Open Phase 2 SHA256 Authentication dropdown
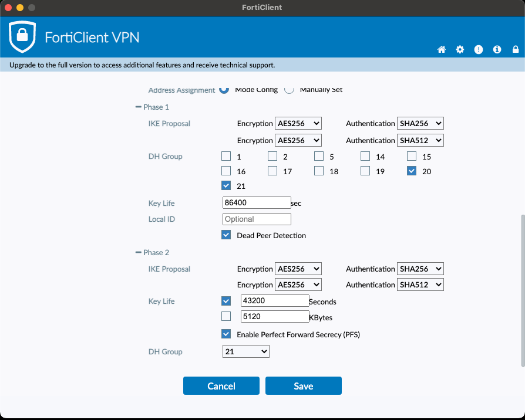This screenshot has width=525, height=420. tap(420, 269)
